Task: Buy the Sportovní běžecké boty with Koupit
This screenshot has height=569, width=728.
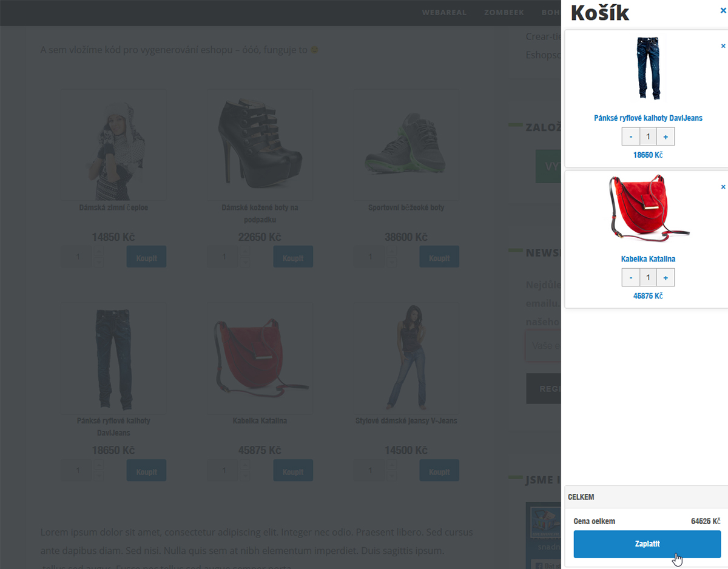Action: pyautogui.click(x=439, y=257)
